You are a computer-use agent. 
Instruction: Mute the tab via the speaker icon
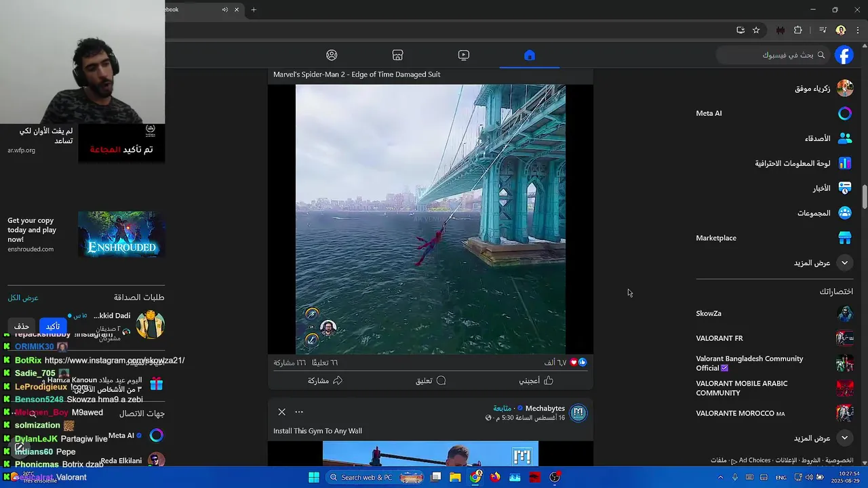click(x=224, y=9)
